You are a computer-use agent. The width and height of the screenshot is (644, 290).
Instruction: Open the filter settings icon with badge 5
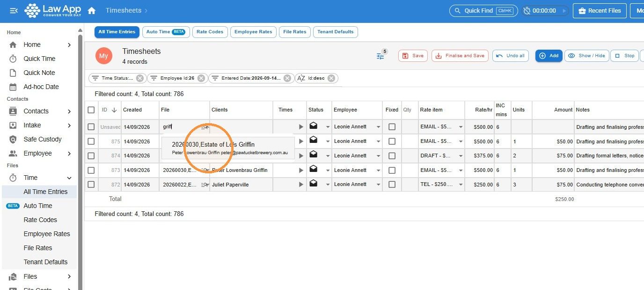(381, 56)
